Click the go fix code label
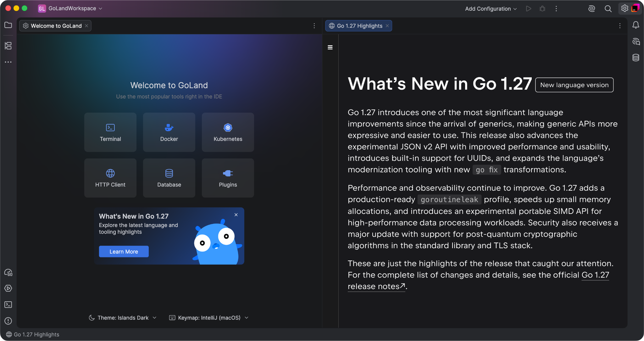Viewport: 644px width, 341px height. tap(487, 170)
